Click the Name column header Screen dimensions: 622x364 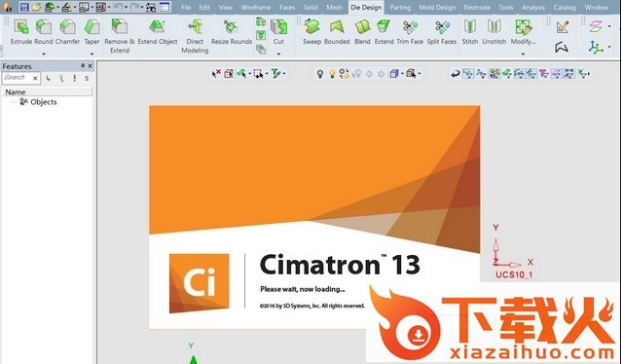pos(47,92)
